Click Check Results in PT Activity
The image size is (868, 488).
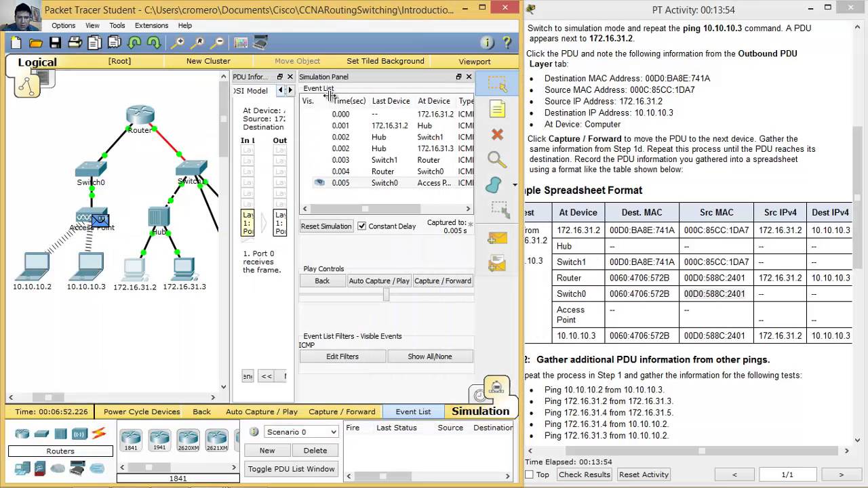[585, 474]
